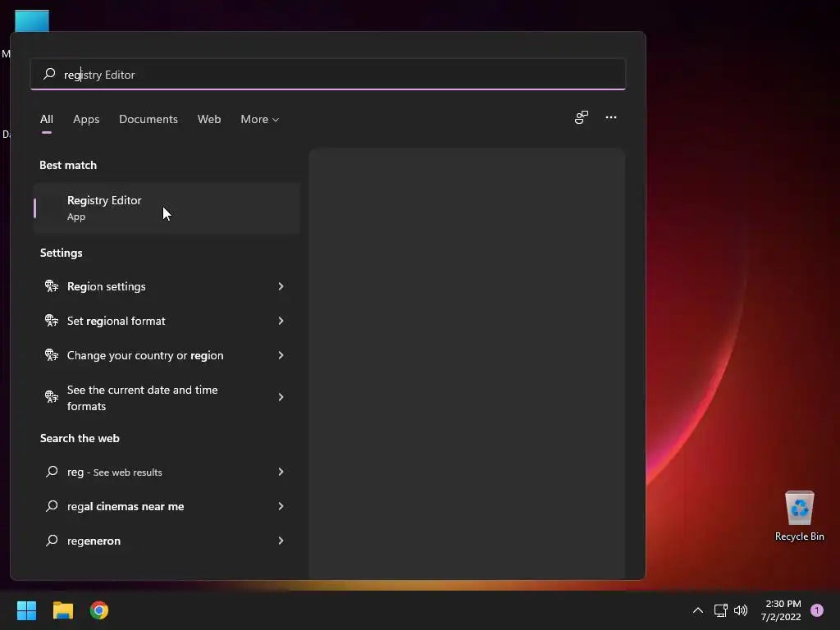Click the 'Best match' heading

coord(68,165)
